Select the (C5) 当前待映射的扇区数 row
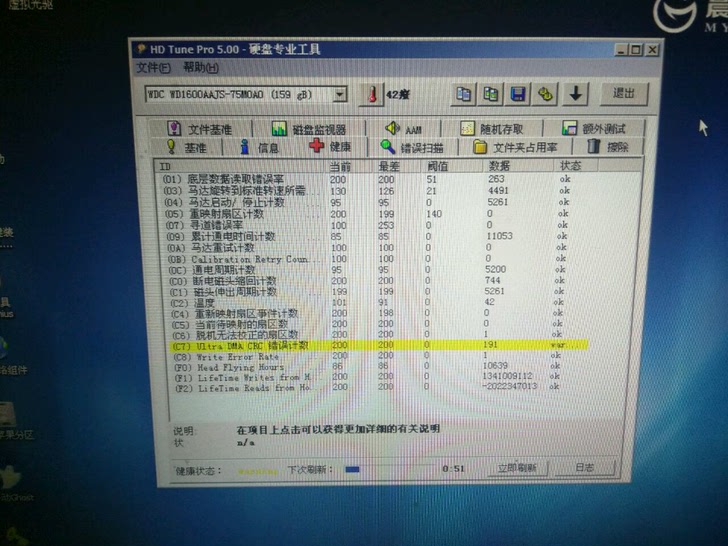This screenshot has height=546, width=728. 368,324
